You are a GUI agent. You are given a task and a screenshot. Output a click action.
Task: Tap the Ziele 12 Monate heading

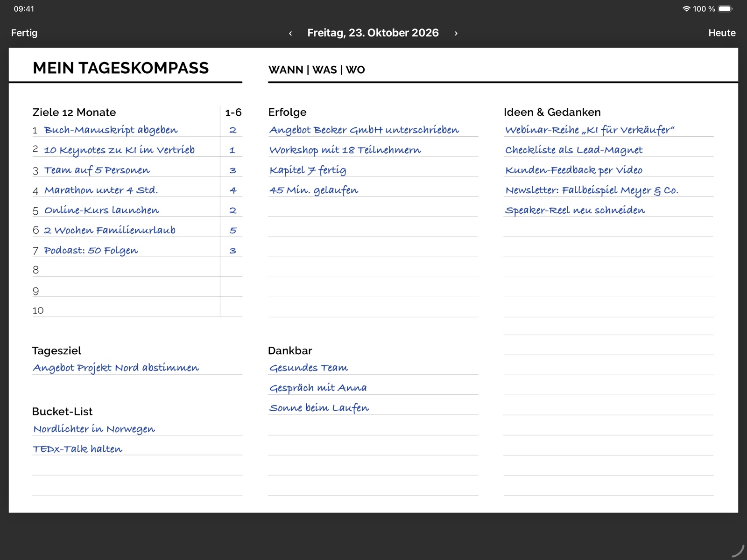click(74, 112)
